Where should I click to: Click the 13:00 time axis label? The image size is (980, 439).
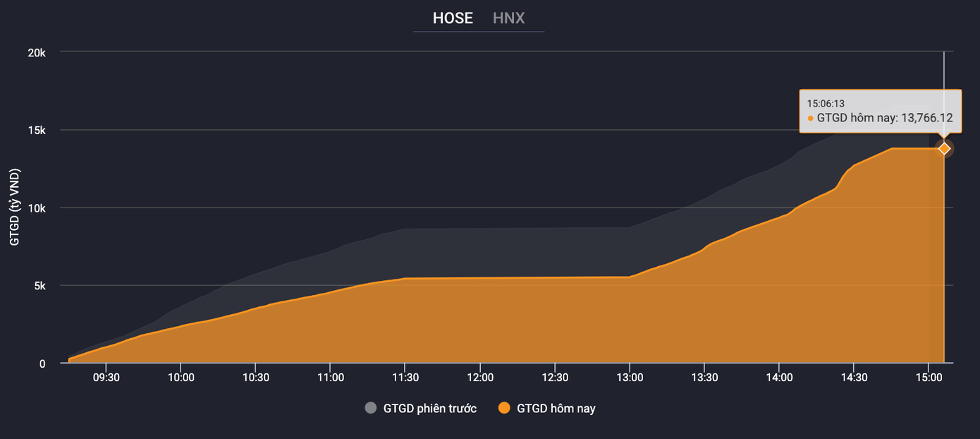[629, 378]
